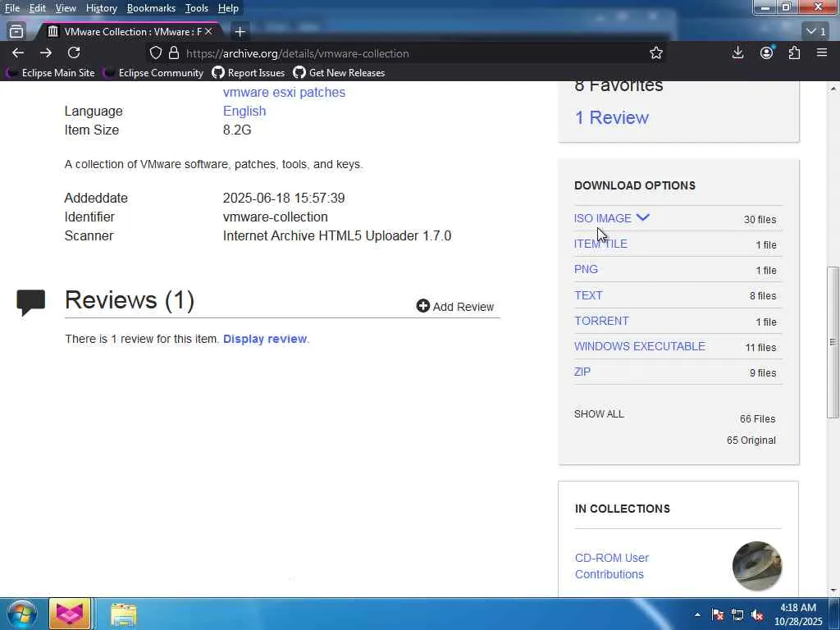
Task: Click the Addeddate value 2025-06-18 15:57:39
Action: click(x=284, y=198)
